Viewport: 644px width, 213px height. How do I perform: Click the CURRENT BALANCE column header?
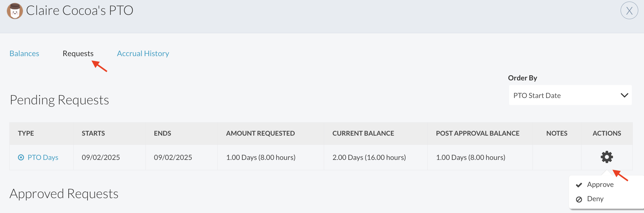pos(363,133)
